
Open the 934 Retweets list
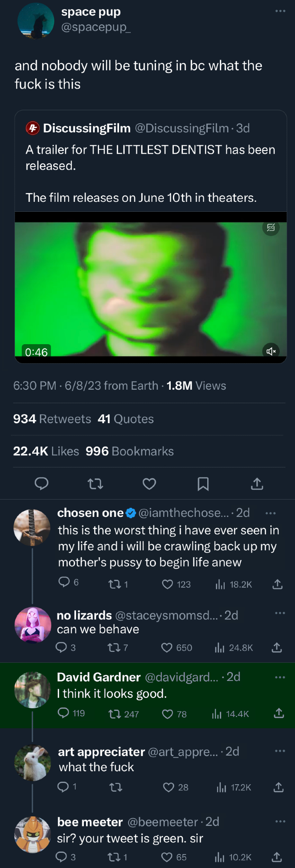click(x=52, y=419)
